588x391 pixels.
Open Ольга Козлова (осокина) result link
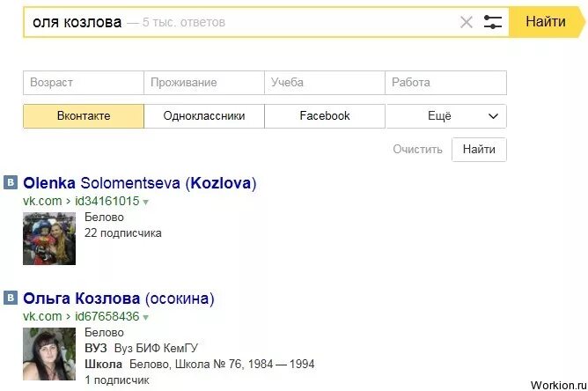coord(119,299)
